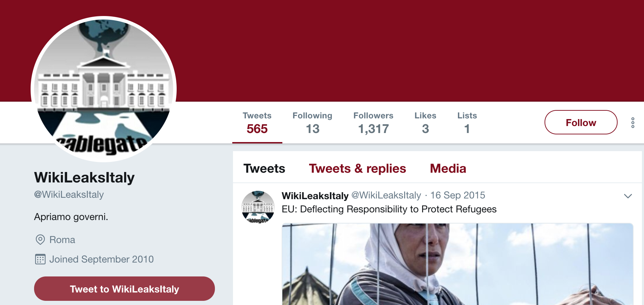Open the three-dot more options menu
Viewport: 644px width, 305px height.
tap(633, 123)
